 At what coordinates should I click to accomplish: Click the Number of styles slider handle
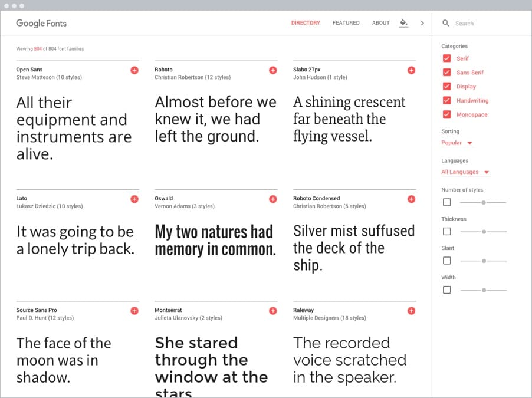point(484,203)
